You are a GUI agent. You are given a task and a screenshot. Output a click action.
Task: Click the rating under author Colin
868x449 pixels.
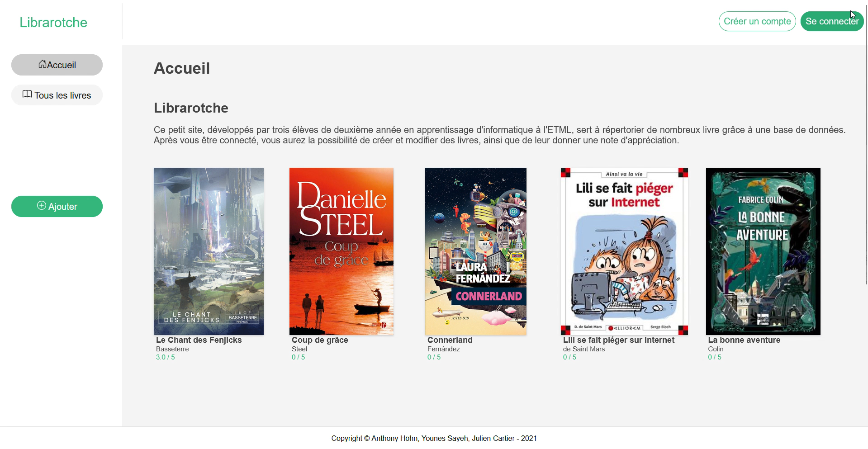click(715, 357)
